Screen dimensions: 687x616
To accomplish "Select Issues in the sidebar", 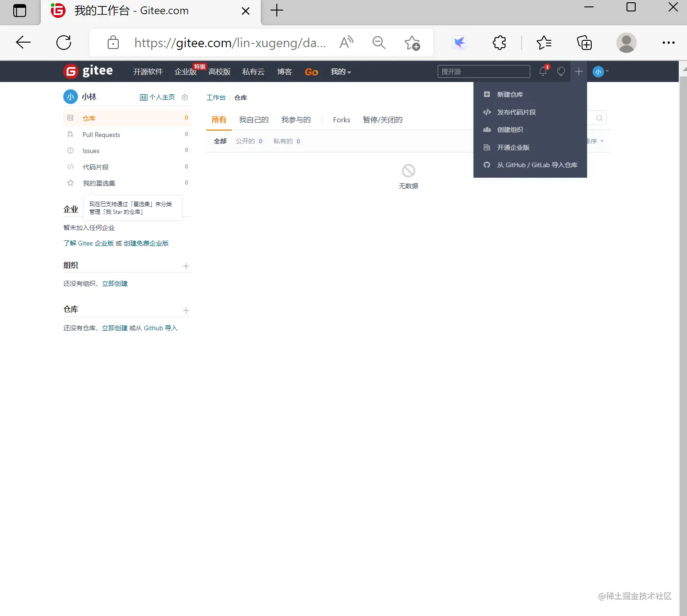I will (x=127, y=151).
